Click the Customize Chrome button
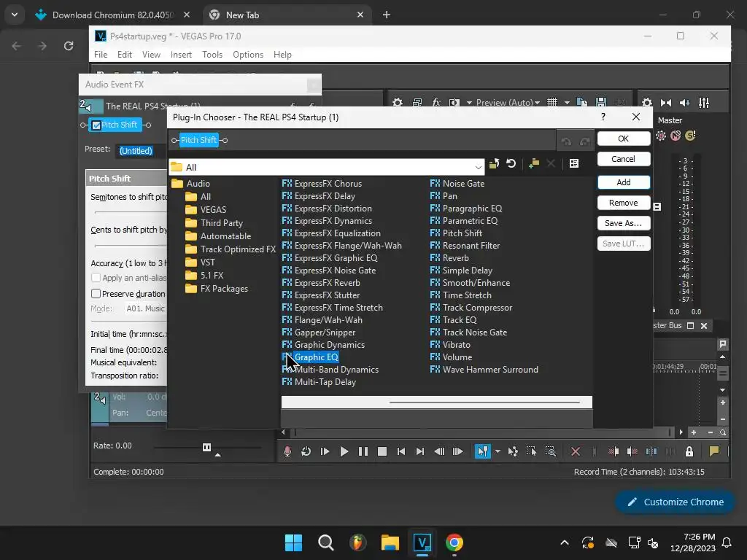 (x=675, y=502)
